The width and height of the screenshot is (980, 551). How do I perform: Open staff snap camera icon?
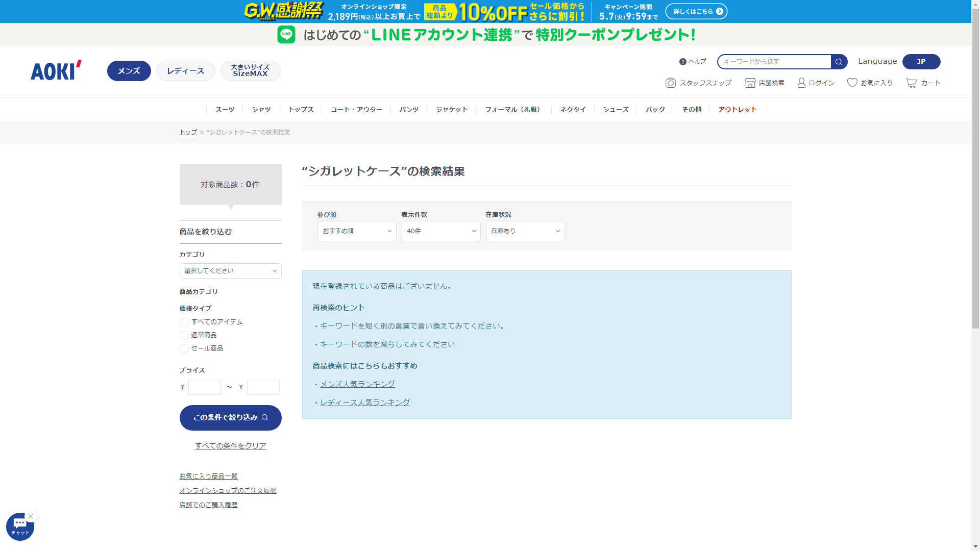(670, 83)
